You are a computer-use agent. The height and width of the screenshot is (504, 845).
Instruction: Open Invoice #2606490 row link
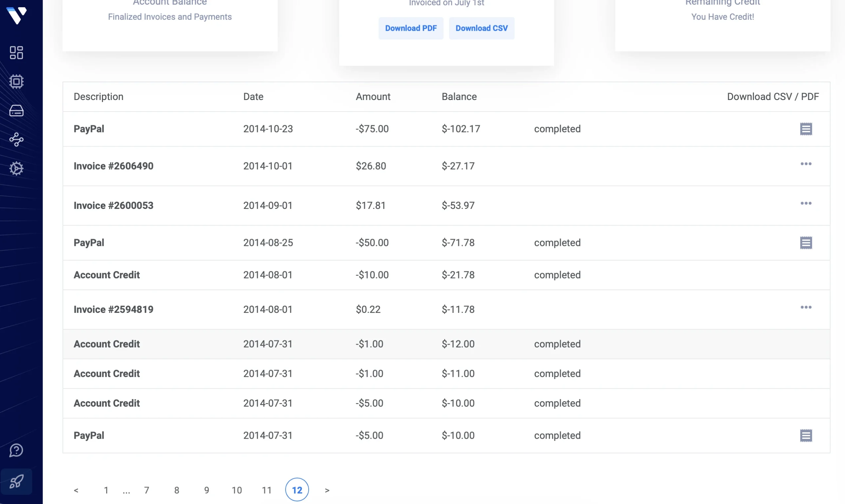coord(114,166)
